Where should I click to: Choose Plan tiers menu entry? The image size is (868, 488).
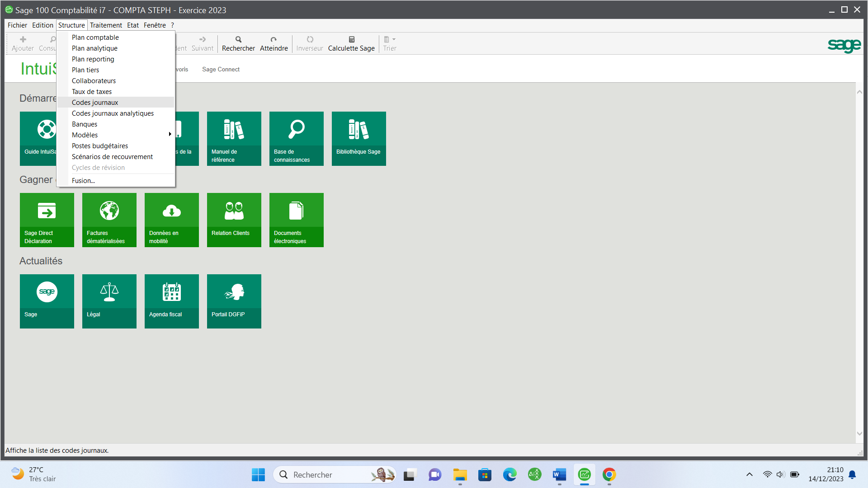[116, 70]
